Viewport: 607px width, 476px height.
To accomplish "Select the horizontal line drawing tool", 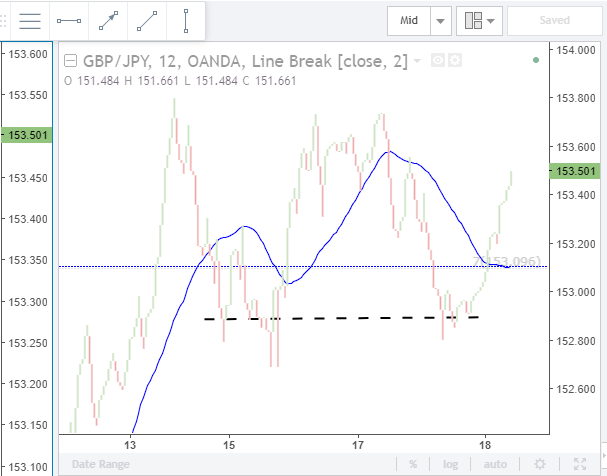I will pyautogui.click(x=69, y=21).
